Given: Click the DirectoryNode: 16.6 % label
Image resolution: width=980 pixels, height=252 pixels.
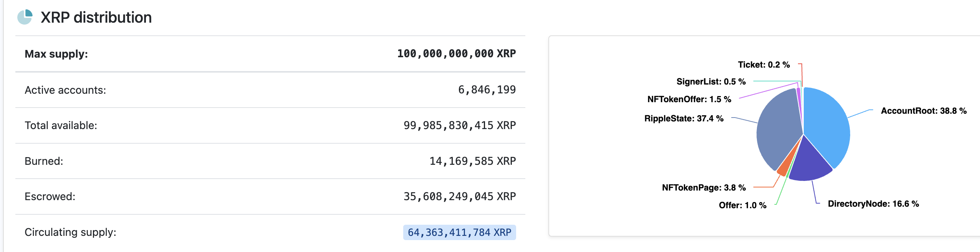Looking at the screenshot, I should tap(873, 204).
